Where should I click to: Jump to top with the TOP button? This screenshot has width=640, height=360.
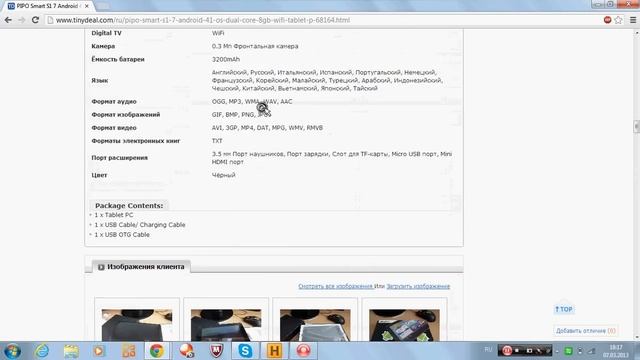point(564,309)
